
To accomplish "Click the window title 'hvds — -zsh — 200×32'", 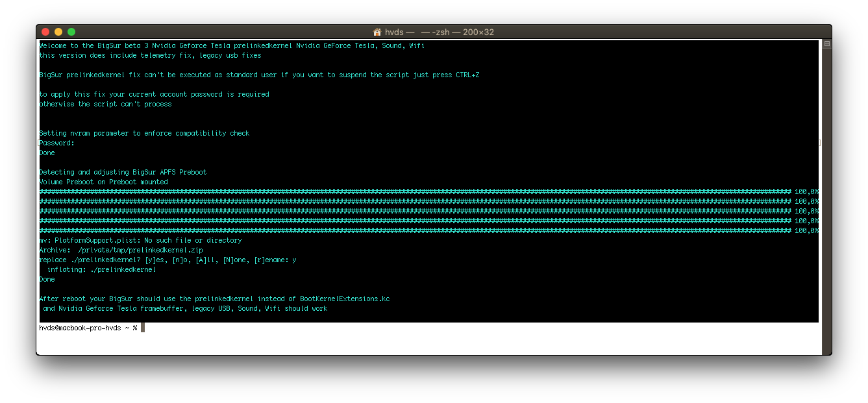I will coord(440,32).
